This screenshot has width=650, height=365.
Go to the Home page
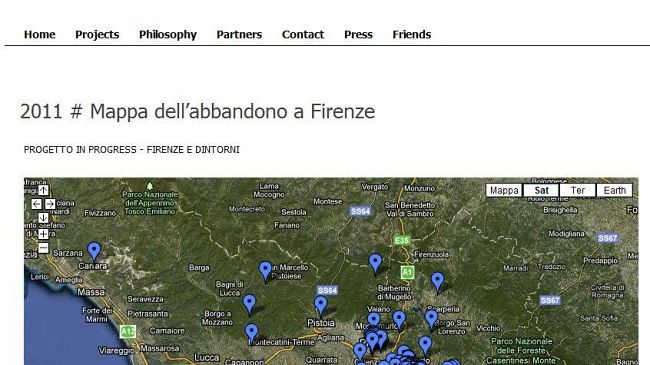tap(39, 34)
